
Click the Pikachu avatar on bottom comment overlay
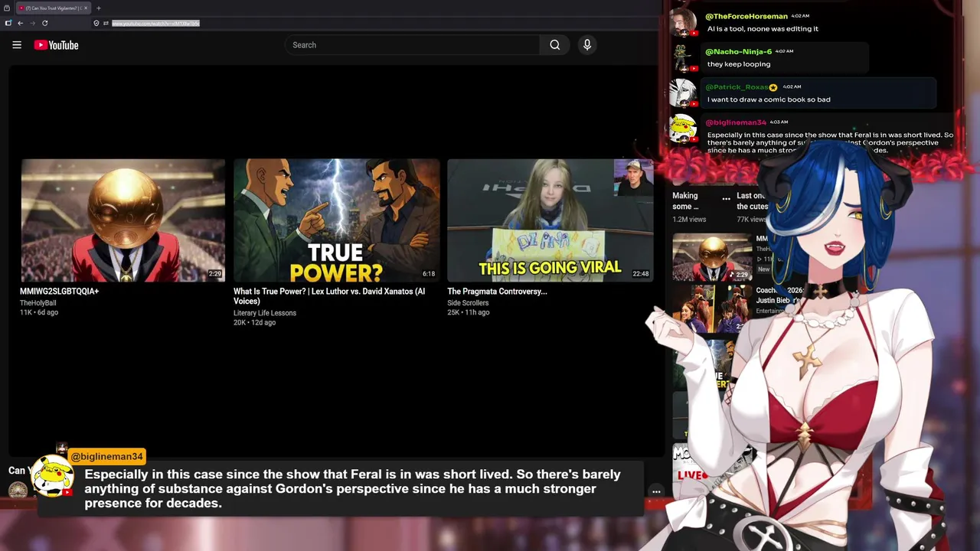(x=53, y=476)
